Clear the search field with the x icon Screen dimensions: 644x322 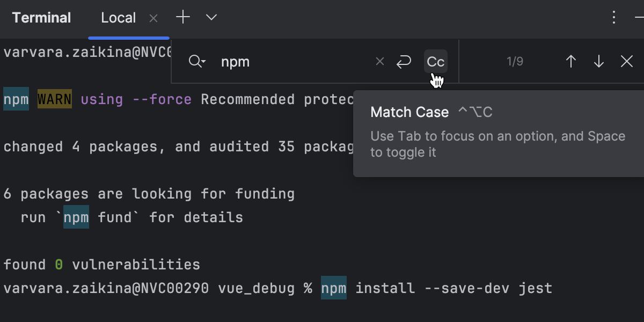click(x=379, y=61)
